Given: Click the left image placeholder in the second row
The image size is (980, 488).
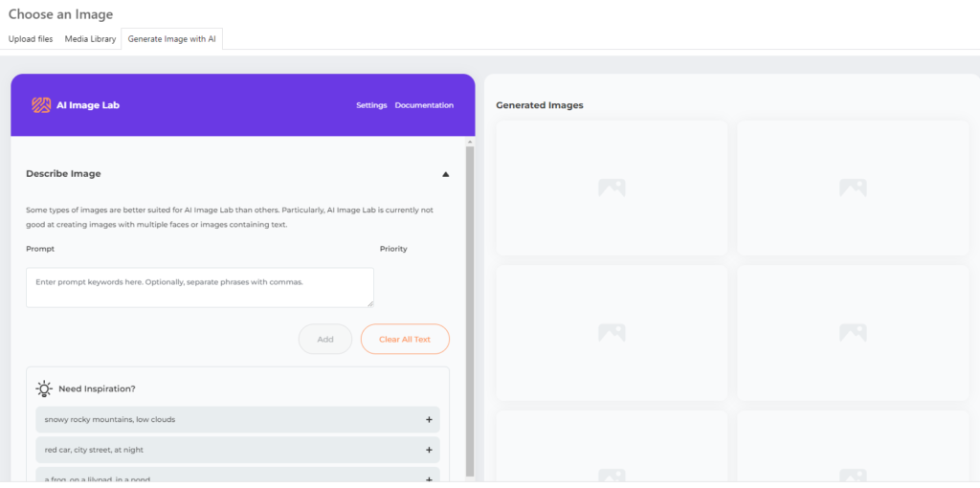Looking at the screenshot, I should pos(612,332).
